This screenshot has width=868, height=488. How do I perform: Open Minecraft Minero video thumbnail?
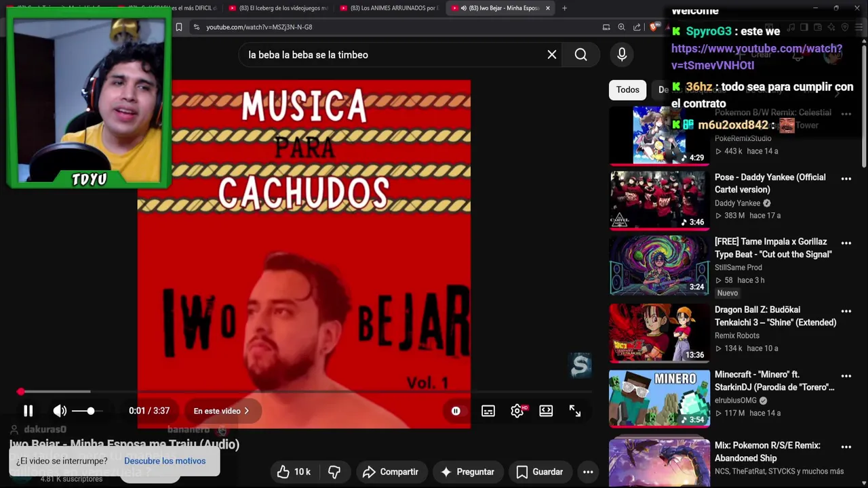click(659, 398)
